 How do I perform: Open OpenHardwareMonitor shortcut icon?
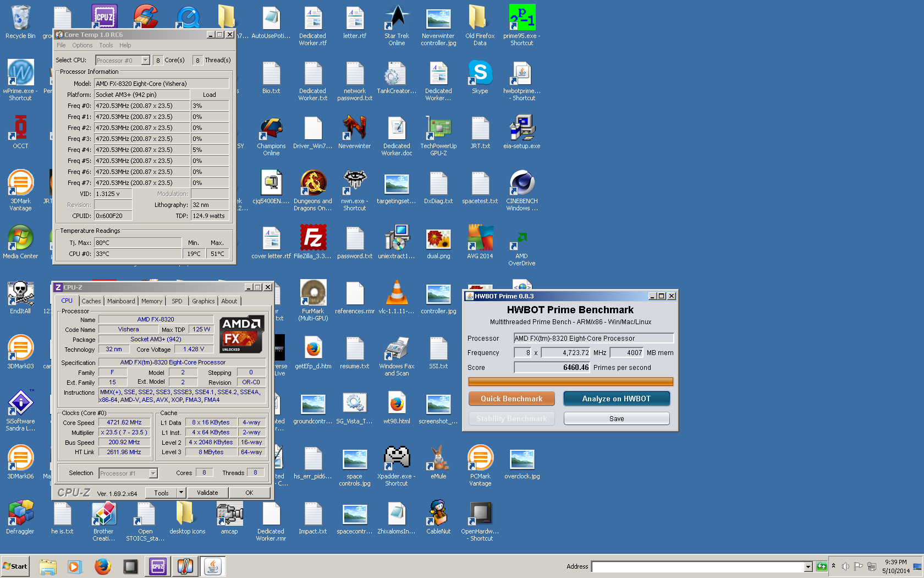[x=480, y=520]
